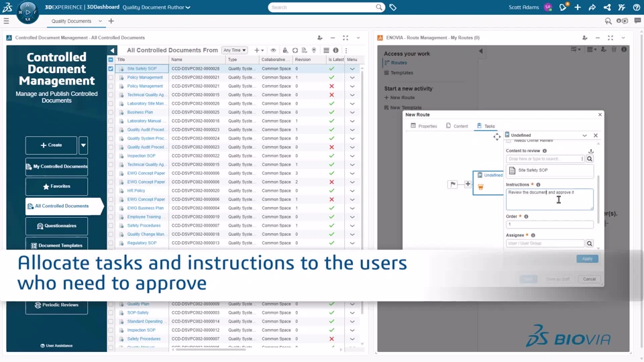Open Favorites in the sidebar
This screenshot has height=362, width=644.
56,186
